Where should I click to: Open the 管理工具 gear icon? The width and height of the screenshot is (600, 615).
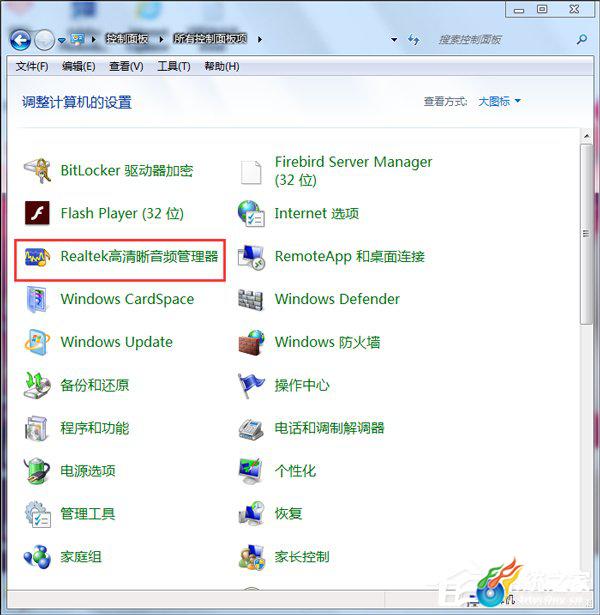[x=38, y=514]
